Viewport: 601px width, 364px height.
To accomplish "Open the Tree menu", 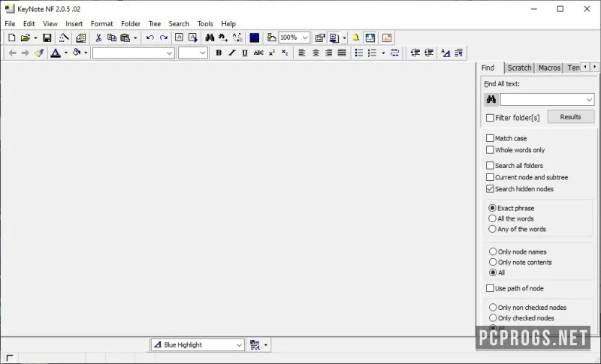I will (x=155, y=24).
